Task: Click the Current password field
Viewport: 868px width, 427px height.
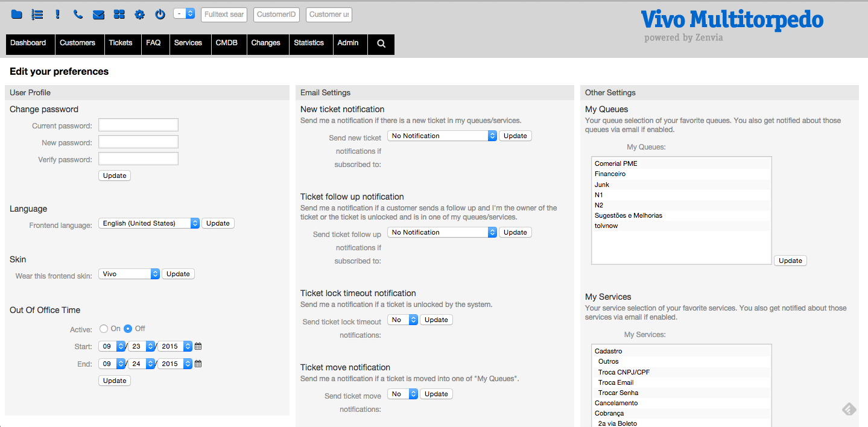Action: coord(138,125)
